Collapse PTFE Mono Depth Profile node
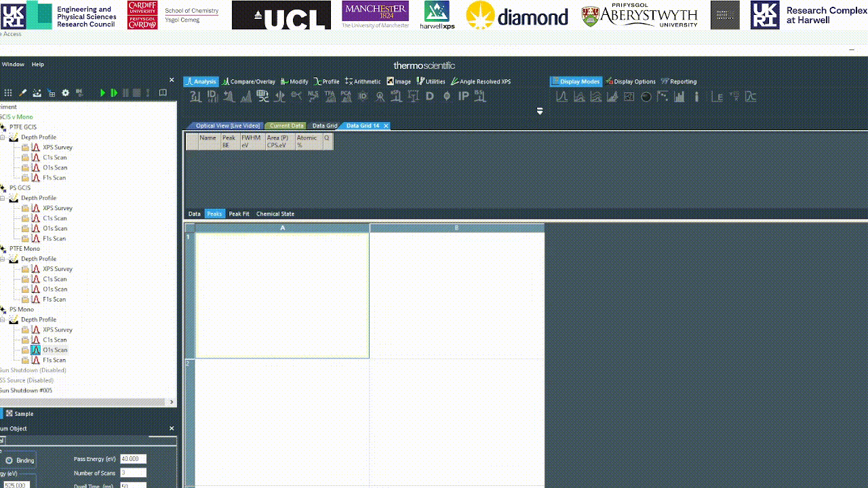Screen dimensions: 868x488 3,259
